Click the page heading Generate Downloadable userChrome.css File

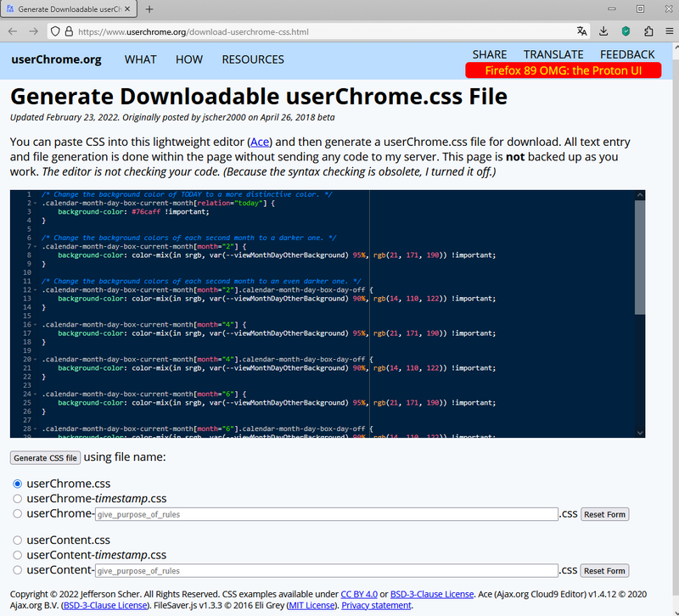259,96
